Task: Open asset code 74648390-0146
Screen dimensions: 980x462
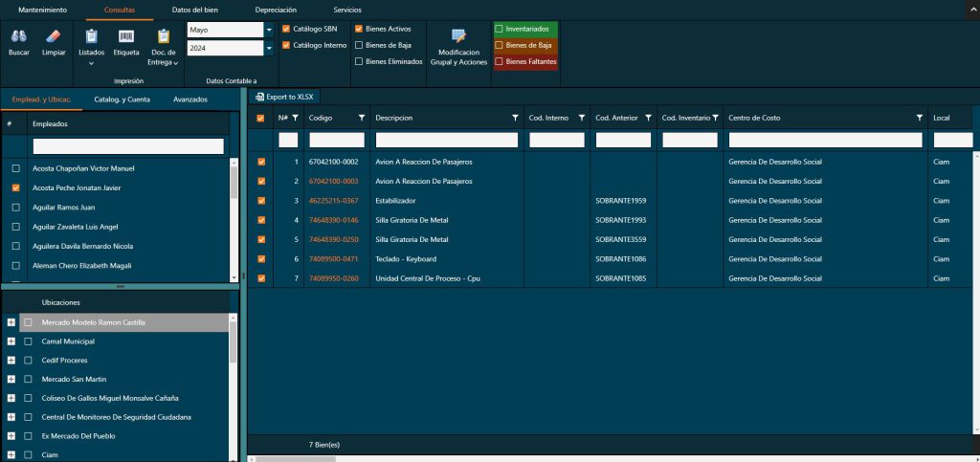Action: [334, 220]
